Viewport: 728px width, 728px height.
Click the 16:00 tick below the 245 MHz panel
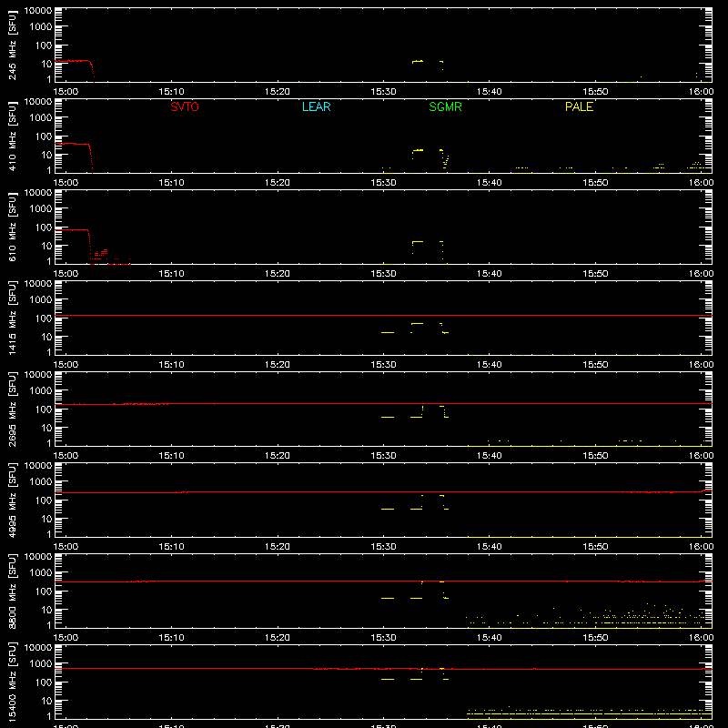click(x=701, y=92)
